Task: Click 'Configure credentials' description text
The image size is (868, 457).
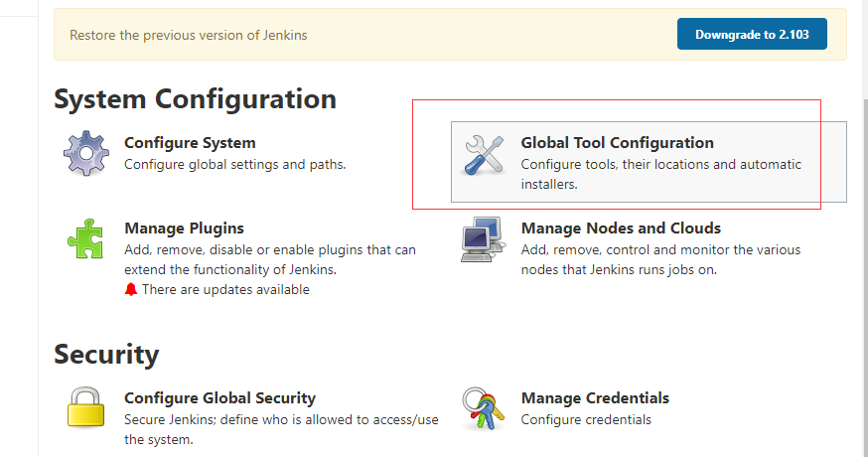Action: 586,419
